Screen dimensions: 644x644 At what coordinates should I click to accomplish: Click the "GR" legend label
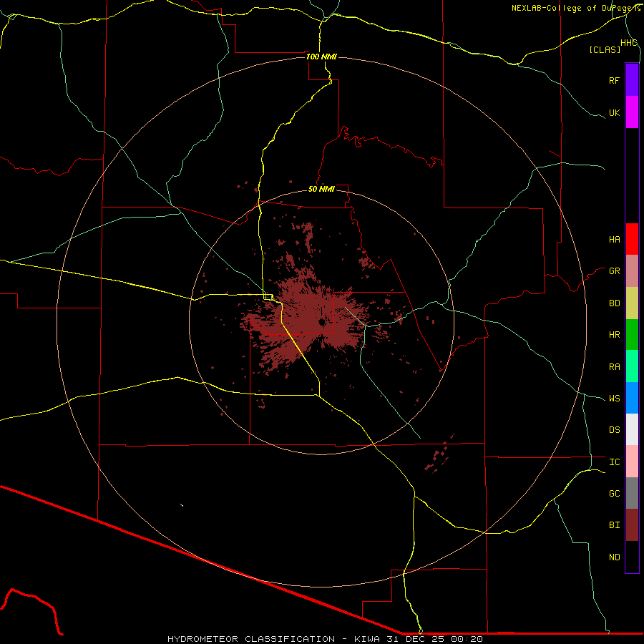tap(614, 271)
